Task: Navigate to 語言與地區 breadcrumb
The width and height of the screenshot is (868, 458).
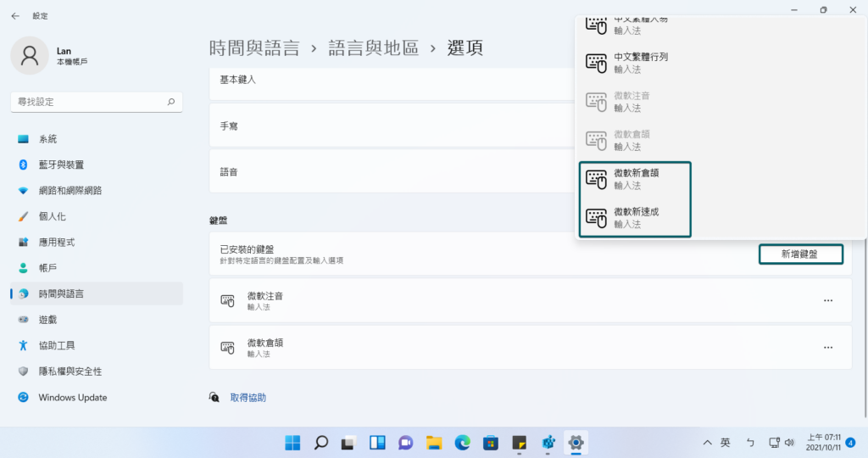Action: tap(373, 48)
